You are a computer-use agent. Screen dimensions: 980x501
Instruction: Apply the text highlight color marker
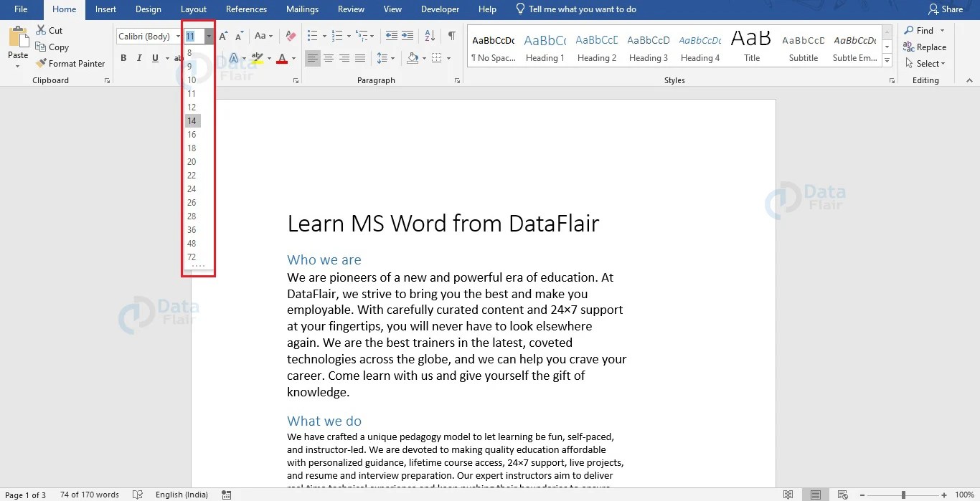(257, 58)
